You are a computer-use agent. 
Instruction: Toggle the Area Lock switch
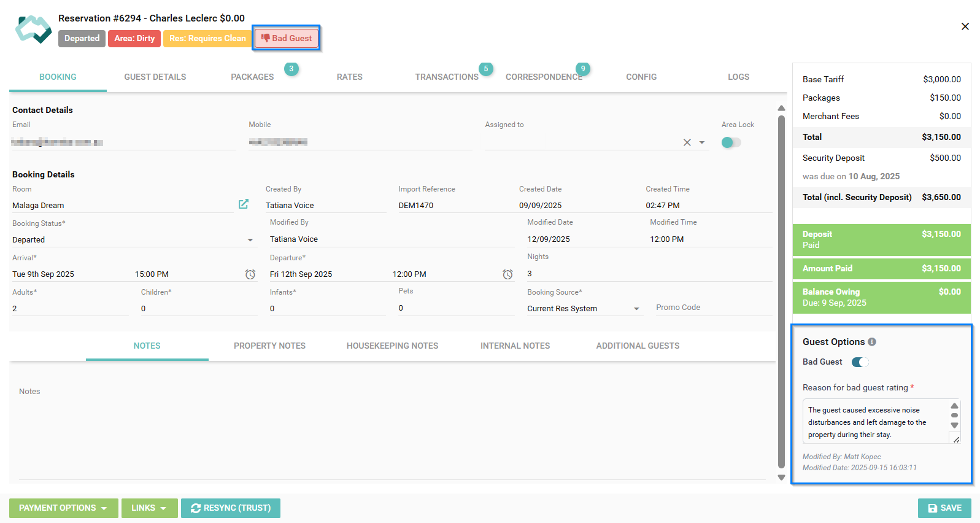point(731,142)
